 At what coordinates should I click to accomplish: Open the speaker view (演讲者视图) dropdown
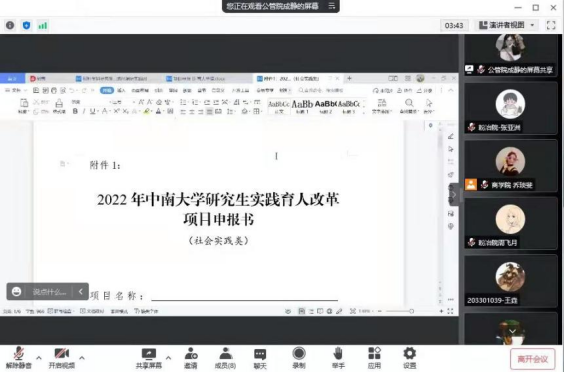pyautogui.click(x=506, y=25)
